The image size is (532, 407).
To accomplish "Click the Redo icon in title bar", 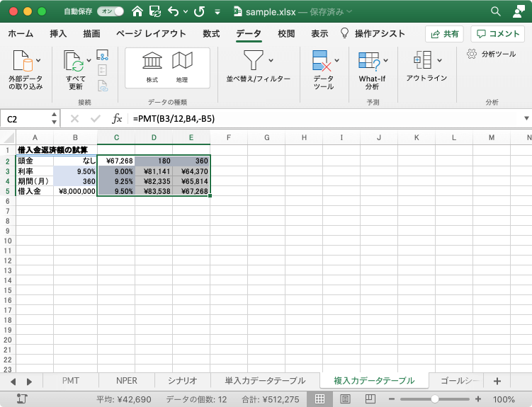I will coord(199,11).
